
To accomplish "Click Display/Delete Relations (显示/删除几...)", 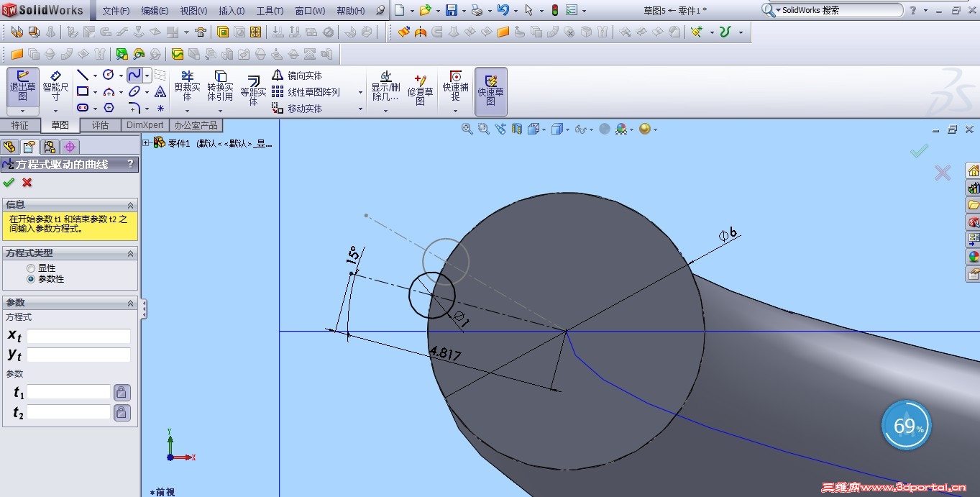I will 385,86.
